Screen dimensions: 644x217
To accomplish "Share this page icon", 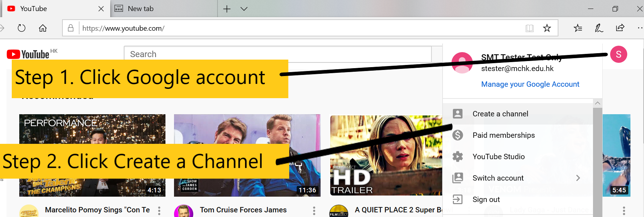I will [620, 28].
